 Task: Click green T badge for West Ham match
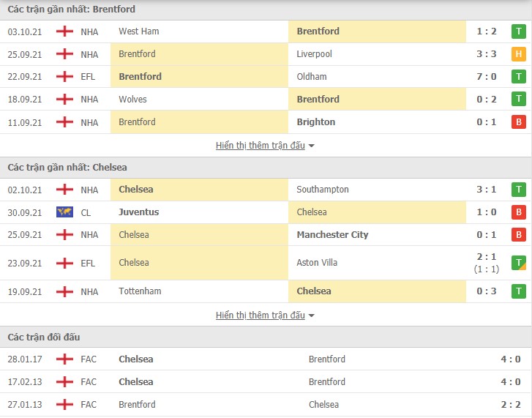coord(518,31)
